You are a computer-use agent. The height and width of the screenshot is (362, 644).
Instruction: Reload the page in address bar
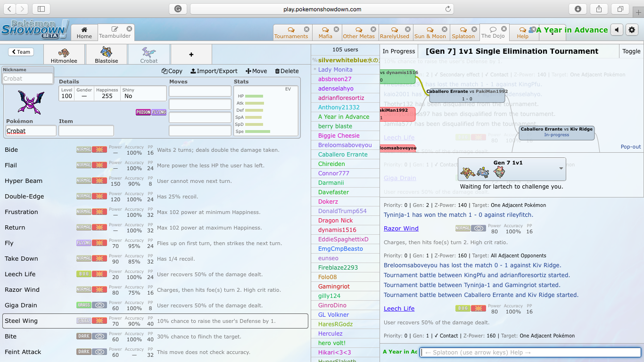pos(448,9)
